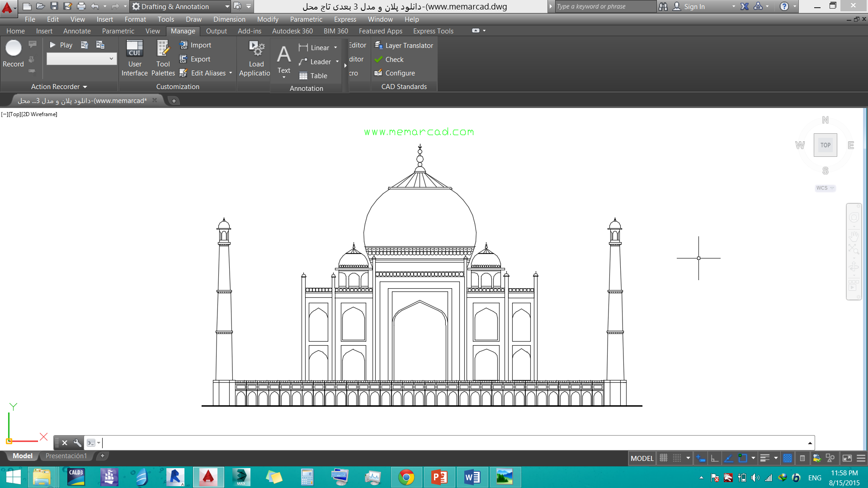Expand the Leader dropdown arrow
868x488 pixels.
click(x=337, y=62)
